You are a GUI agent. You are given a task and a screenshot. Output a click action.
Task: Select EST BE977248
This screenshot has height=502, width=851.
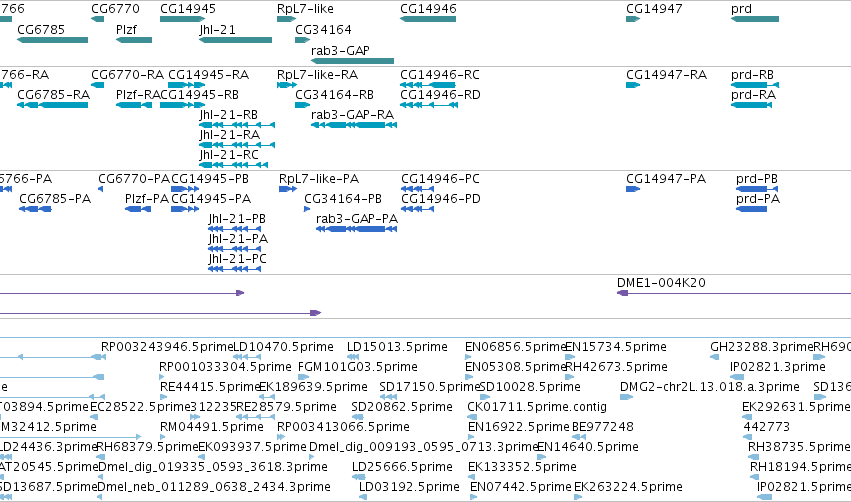(603, 427)
